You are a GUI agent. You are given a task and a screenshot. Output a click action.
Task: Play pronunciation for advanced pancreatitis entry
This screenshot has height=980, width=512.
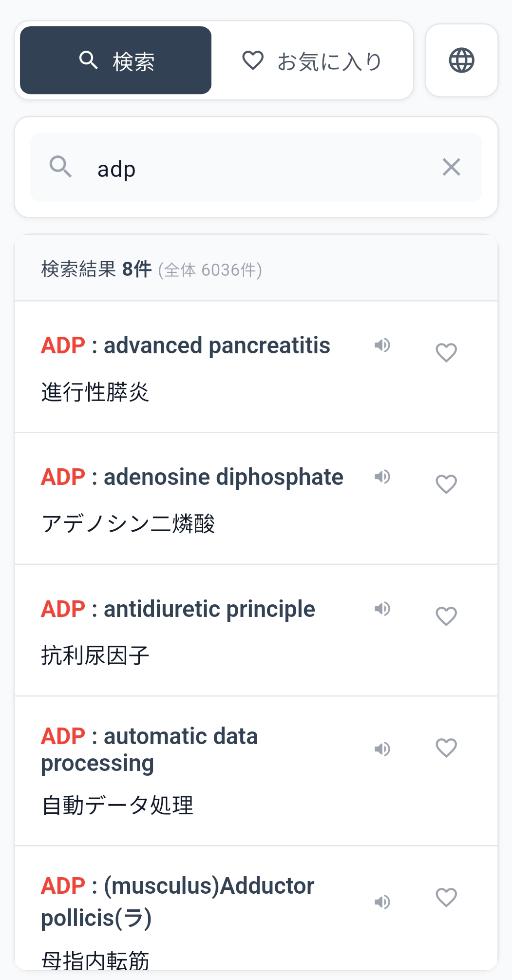pos(382,346)
